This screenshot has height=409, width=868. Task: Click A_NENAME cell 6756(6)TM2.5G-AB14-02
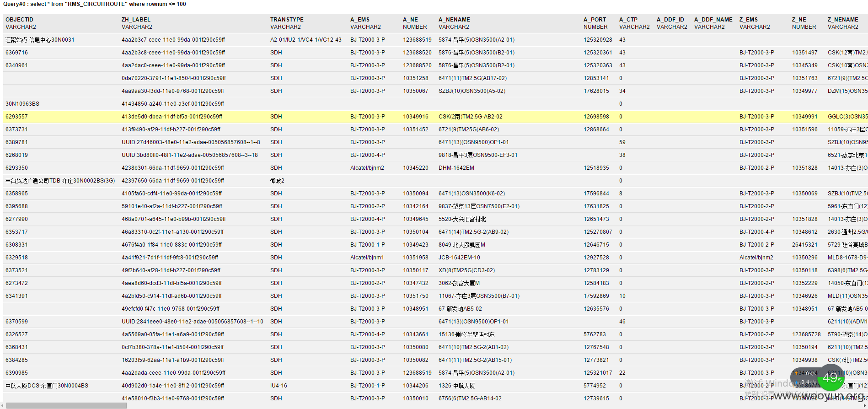click(x=470, y=398)
